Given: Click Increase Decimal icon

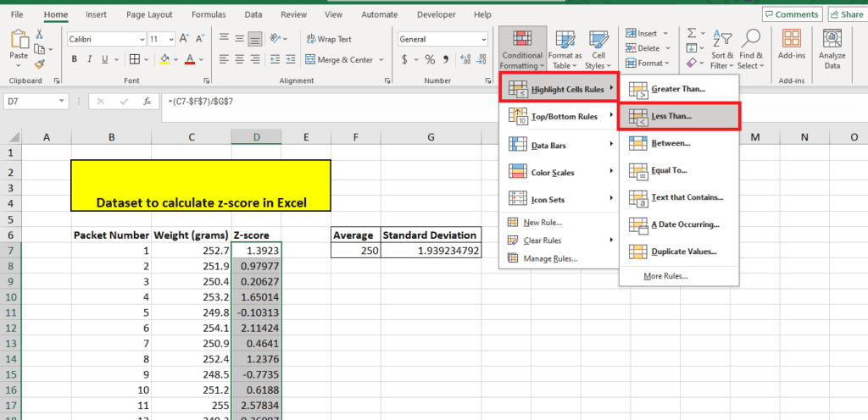Looking at the screenshot, I should 466,59.
